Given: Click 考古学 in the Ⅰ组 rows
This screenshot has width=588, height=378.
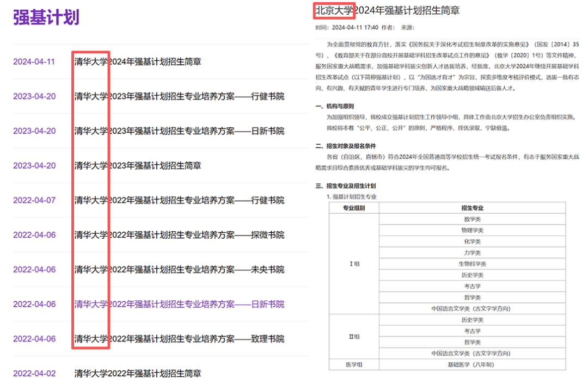Looking at the screenshot, I should click(x=472, y=286).
